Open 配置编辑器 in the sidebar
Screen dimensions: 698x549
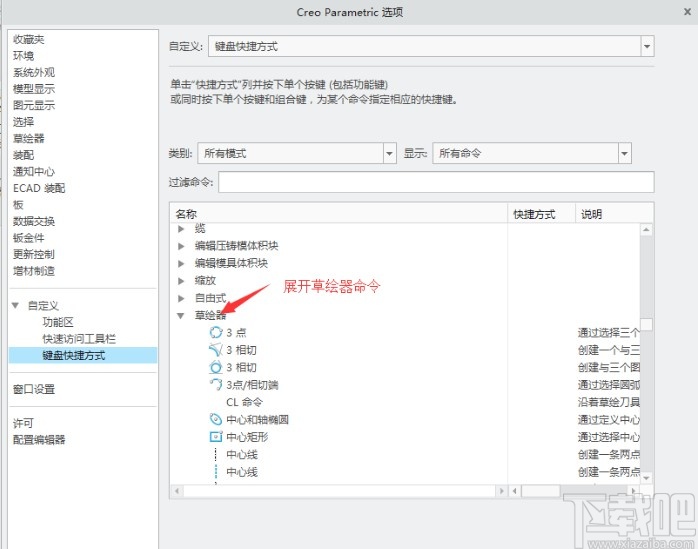click(39, 440)
